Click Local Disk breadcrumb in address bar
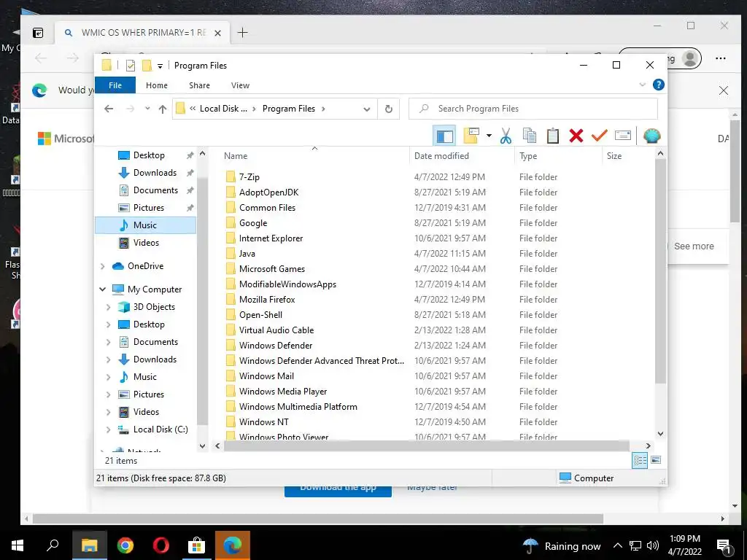The width and height of the screenshot is (747, 560). [x=223, y=109]
